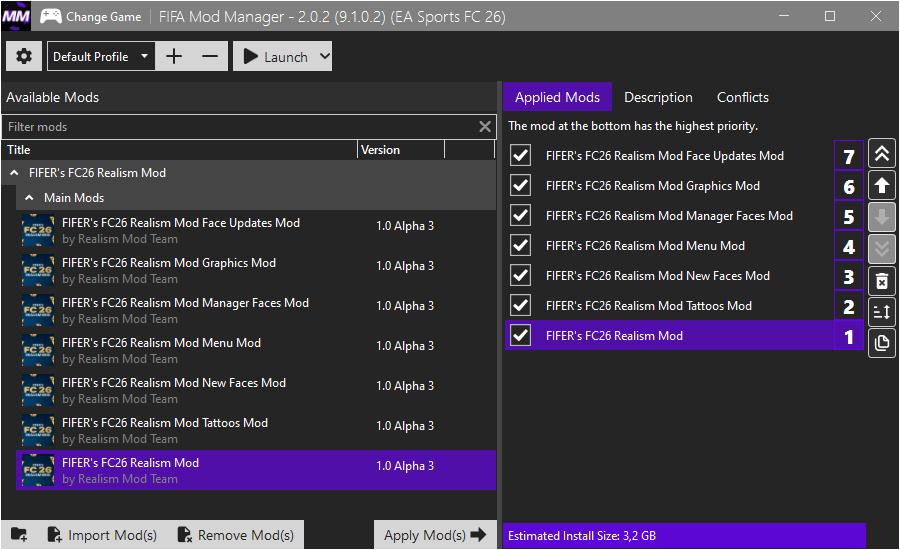Uncheck the Face Updates Mod checkbox
This screenshot has height=550, width=900.
pyautogui.click(x=520, y=156)
